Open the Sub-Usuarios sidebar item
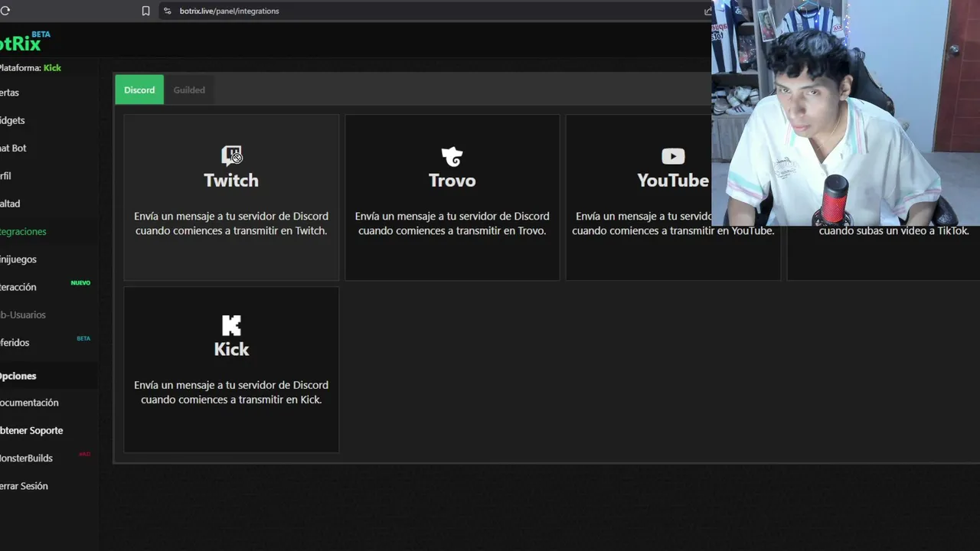 click(x=23, y=315)
